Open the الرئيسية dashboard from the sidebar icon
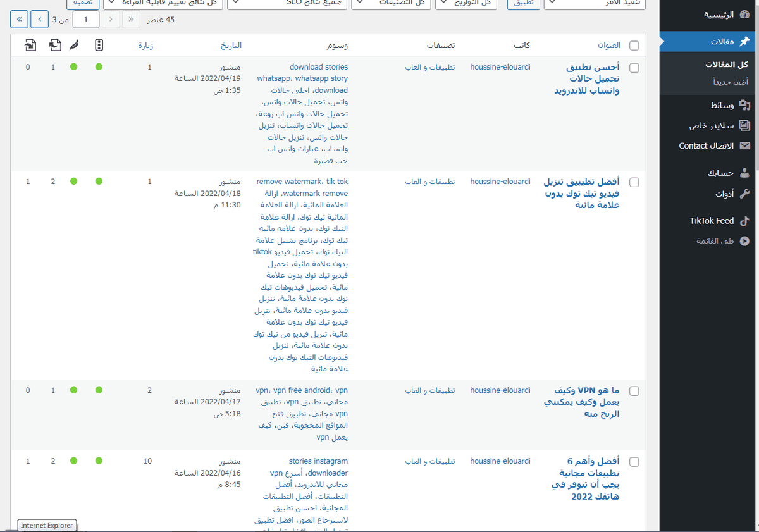Image resolution: width=759 pixels, height=532 pixels. [x=744, y=14]
